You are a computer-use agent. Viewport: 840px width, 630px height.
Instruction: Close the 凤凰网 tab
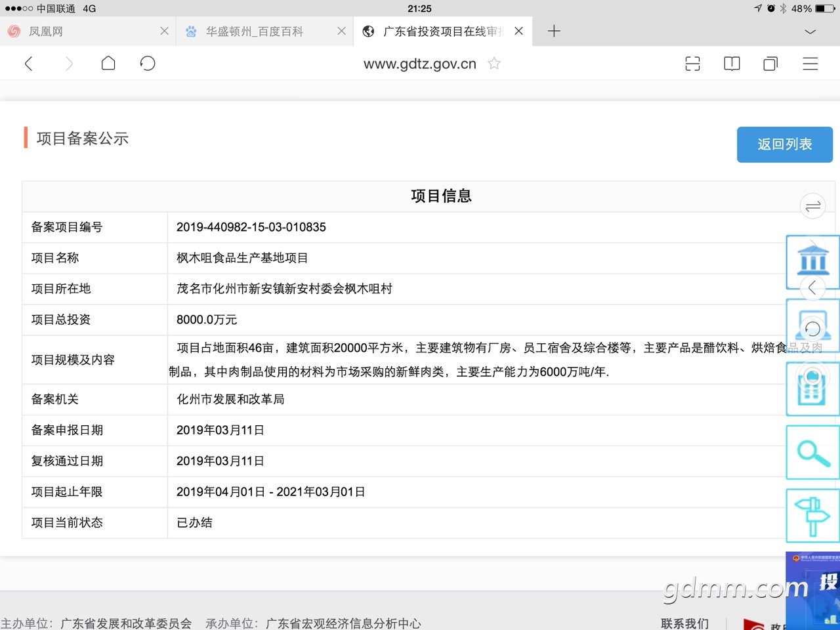[164, 31]
